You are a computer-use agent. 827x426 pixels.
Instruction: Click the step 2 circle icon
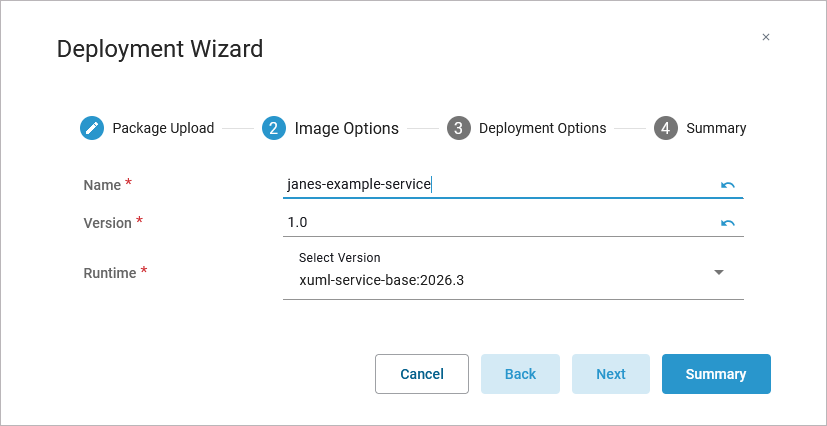click(x=274, y=128)
